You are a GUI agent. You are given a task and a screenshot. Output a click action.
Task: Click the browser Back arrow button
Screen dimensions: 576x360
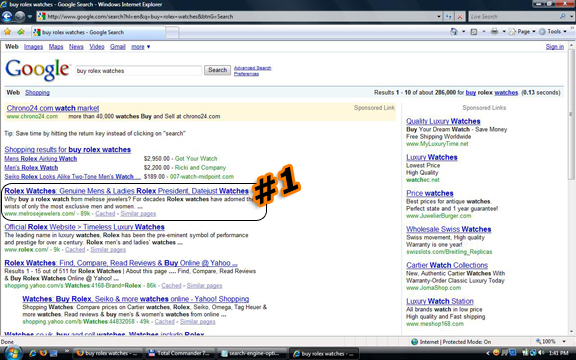pos(7,17)
